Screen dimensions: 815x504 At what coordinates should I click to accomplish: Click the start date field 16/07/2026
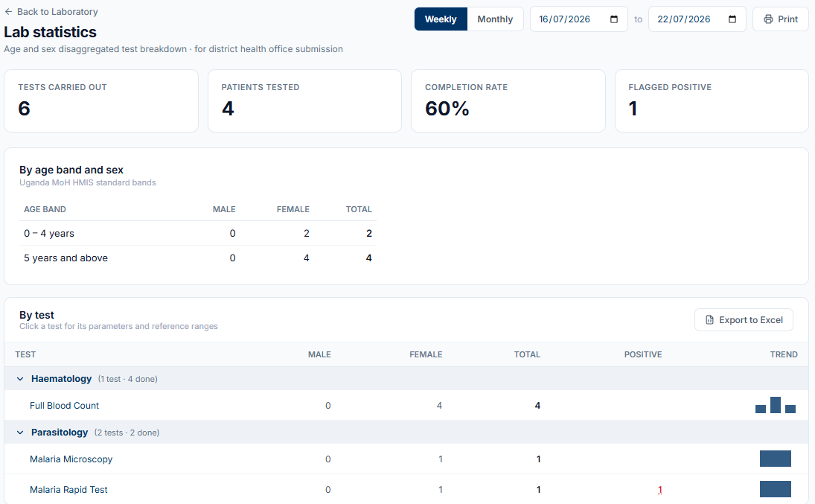(579, 19)
